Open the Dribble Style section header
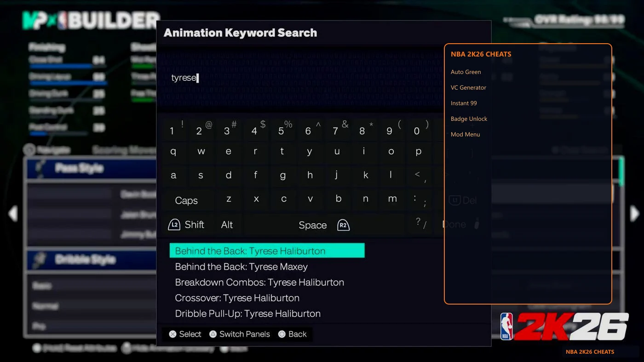This screenshot has width=644, height=362. (x=92, y=260)
